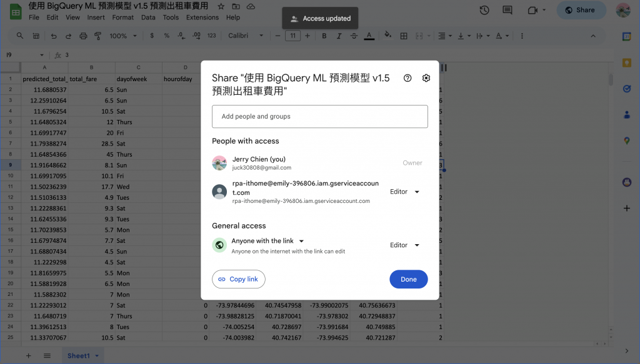Click the Copy link button
This screenshot has width=640, height=364.
[x=238, y=279]
